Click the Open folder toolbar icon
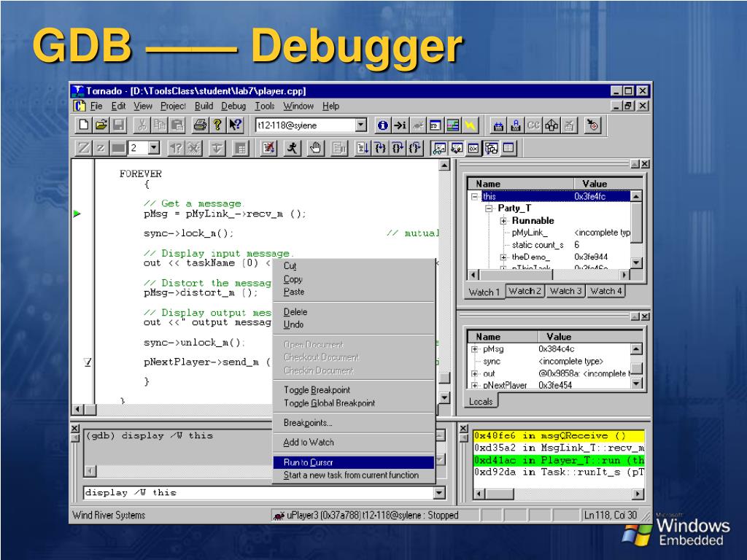The height and width of the screenshot is (560, 747). coord(101,125)
